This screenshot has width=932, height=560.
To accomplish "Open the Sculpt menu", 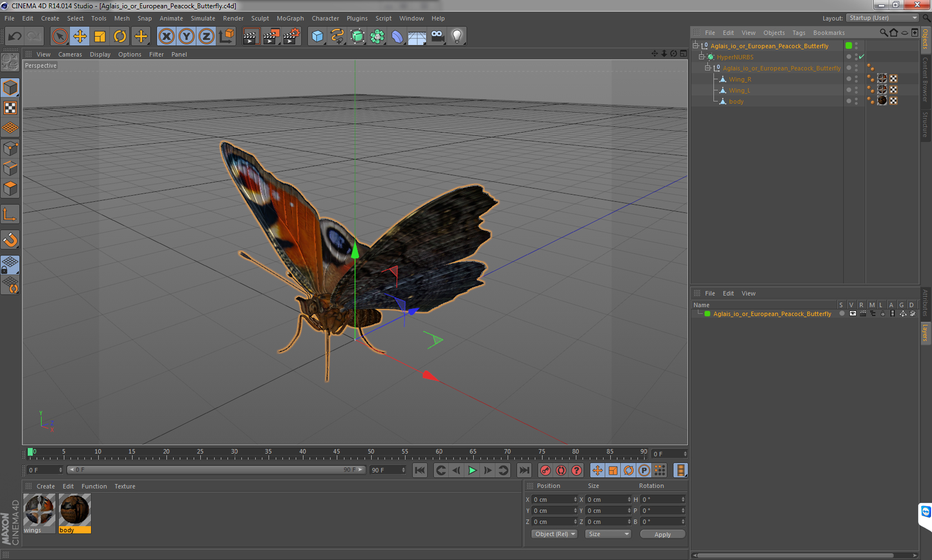I will pyautogui.click(x=260, y=18).
